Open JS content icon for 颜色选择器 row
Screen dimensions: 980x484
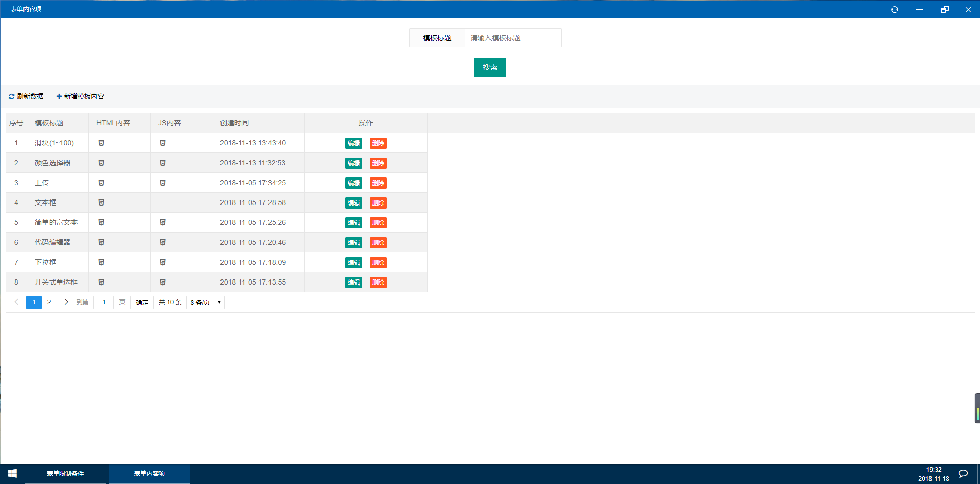[163, 163]
